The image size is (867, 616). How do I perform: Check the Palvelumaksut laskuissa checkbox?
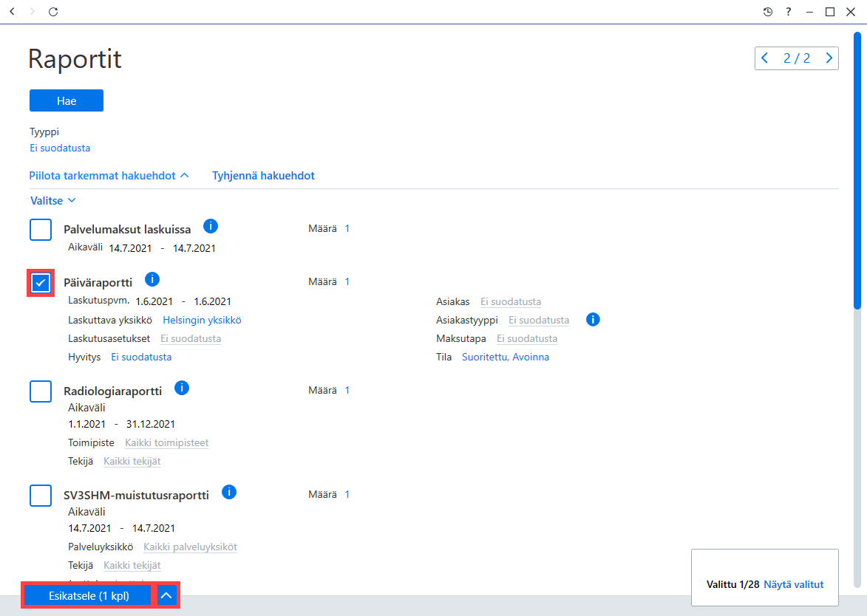click(41, 229)
